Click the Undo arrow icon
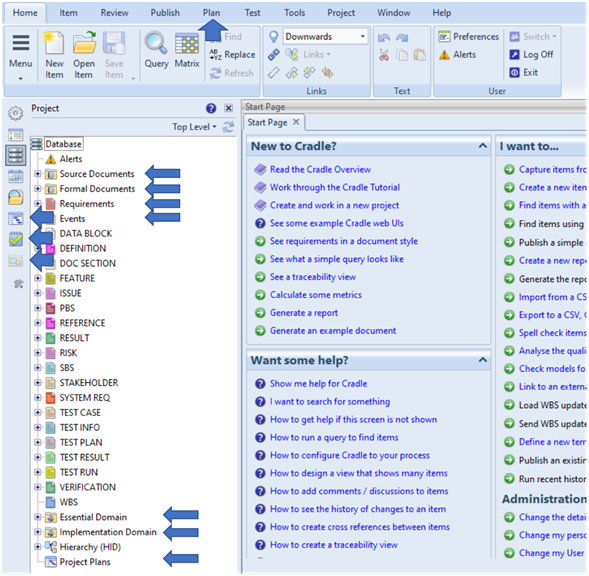This screenshot has height=576, width=589. coord(384,37)
